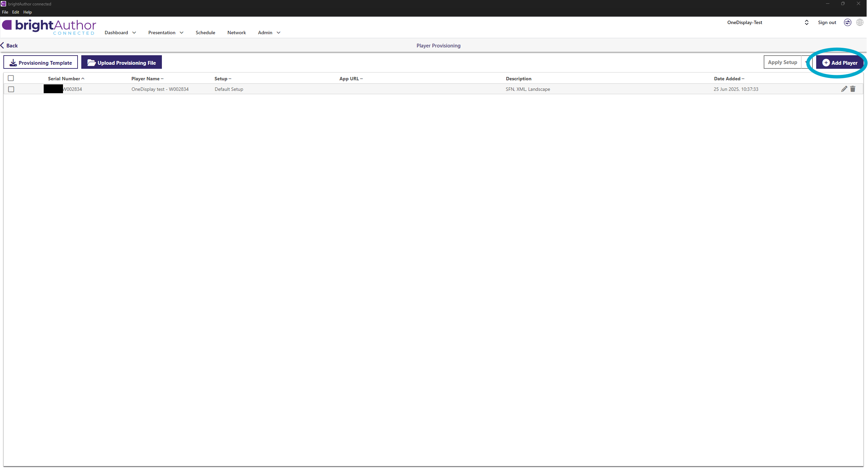Switch to the Schedule tab

pyautogui.click(x=205, y=33)
